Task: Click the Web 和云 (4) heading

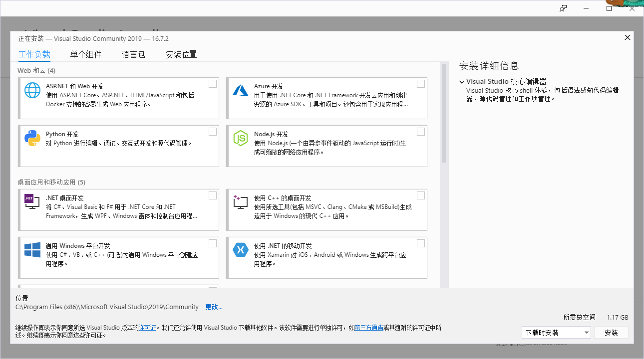Action: (x=36, y=70)
